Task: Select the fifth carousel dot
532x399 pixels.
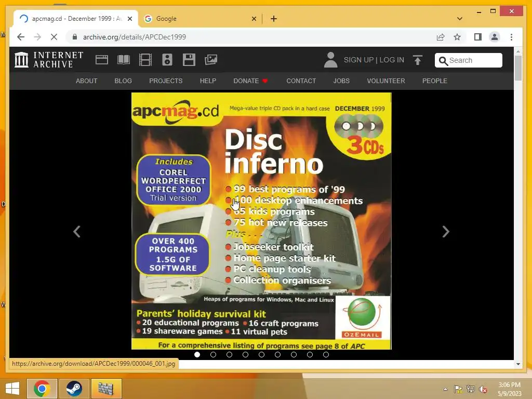Action: pos(262,354)
